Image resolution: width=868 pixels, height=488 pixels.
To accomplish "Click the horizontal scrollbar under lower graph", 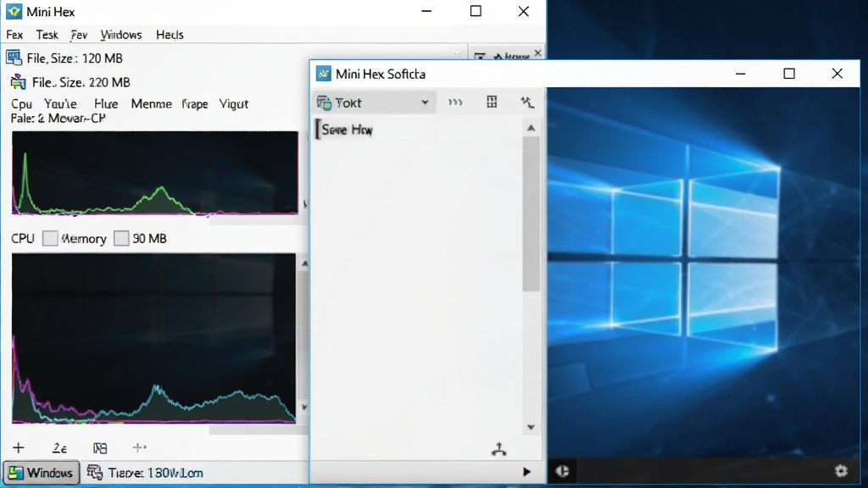I will click(258, 430).
